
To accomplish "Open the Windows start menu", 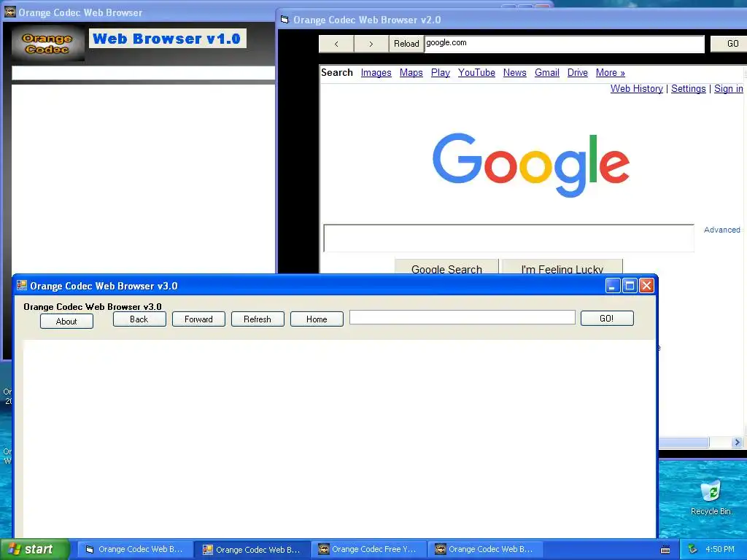I will pos(34,549).
